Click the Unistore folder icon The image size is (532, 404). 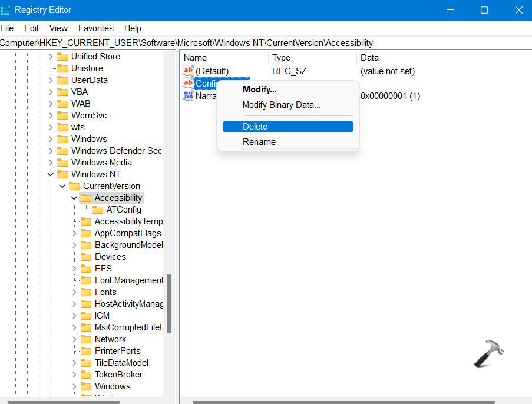tap(62, 68)
